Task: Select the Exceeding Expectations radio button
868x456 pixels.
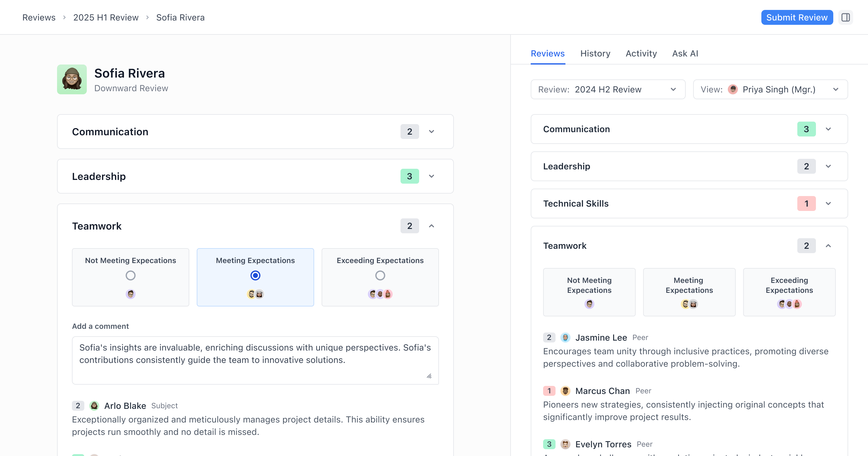Action: pos(380,275)
